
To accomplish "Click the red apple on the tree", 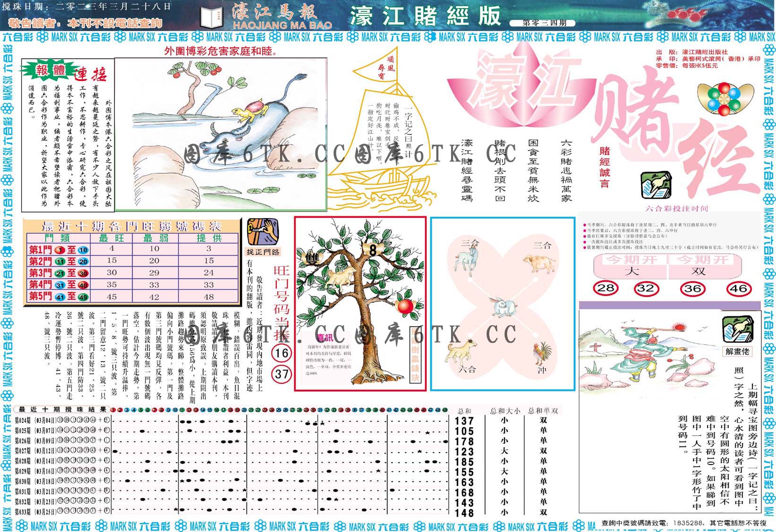I will [x=405, y=306].
